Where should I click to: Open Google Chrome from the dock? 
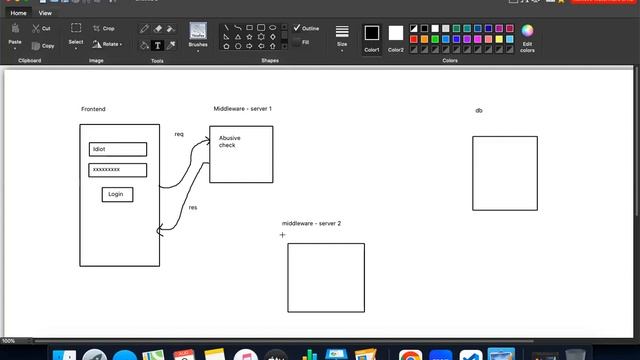[x=411, y=355]
